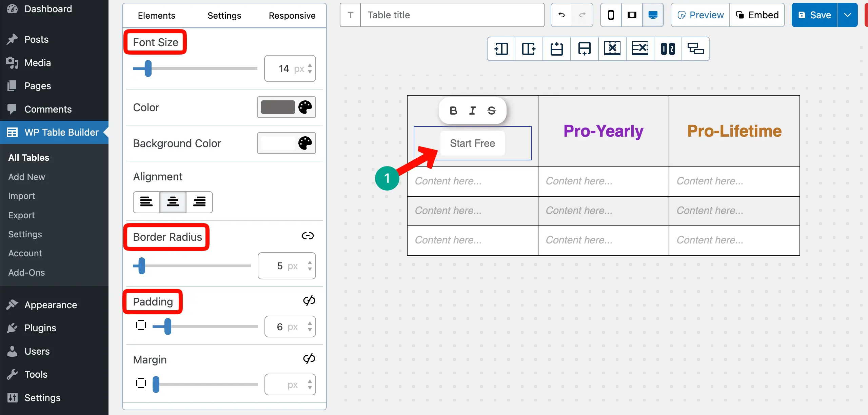Image resolution: width=868 pixels, height=415 pixels.
Task: Switch to the Responsive tab
Action: click(292, 15)
